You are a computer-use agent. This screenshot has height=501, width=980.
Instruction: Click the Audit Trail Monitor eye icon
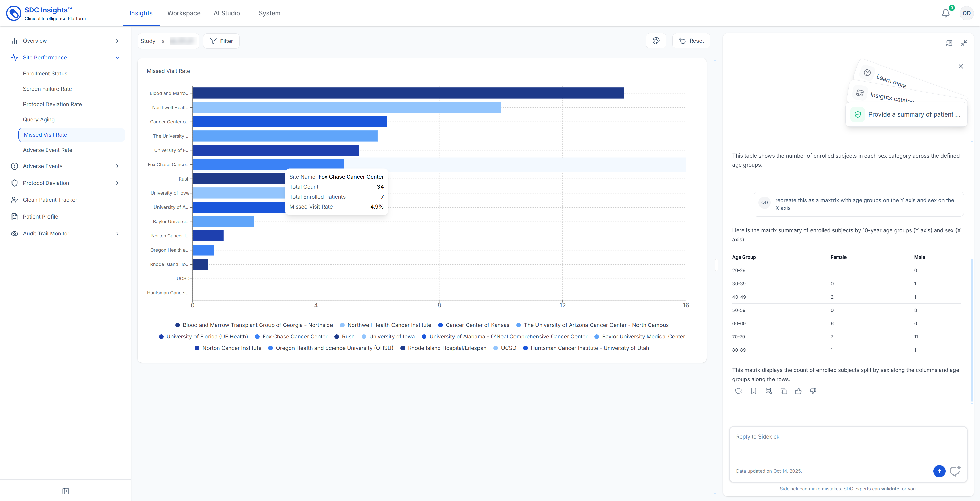[x=15, y=233]
